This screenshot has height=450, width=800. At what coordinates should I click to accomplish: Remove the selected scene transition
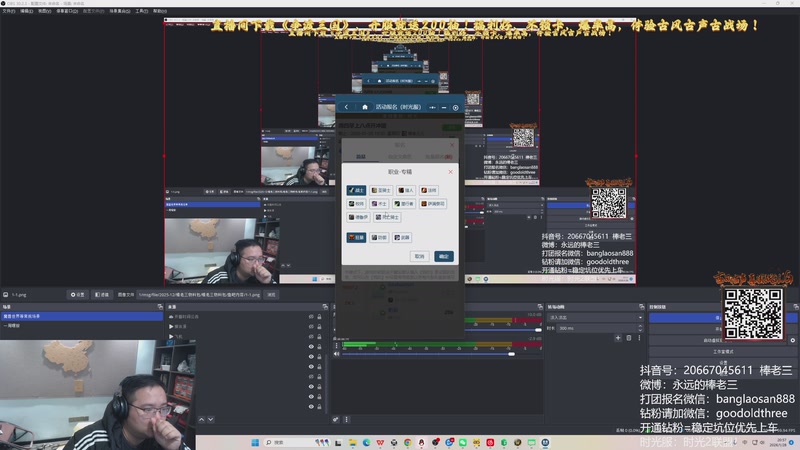[x=629, y=338]
